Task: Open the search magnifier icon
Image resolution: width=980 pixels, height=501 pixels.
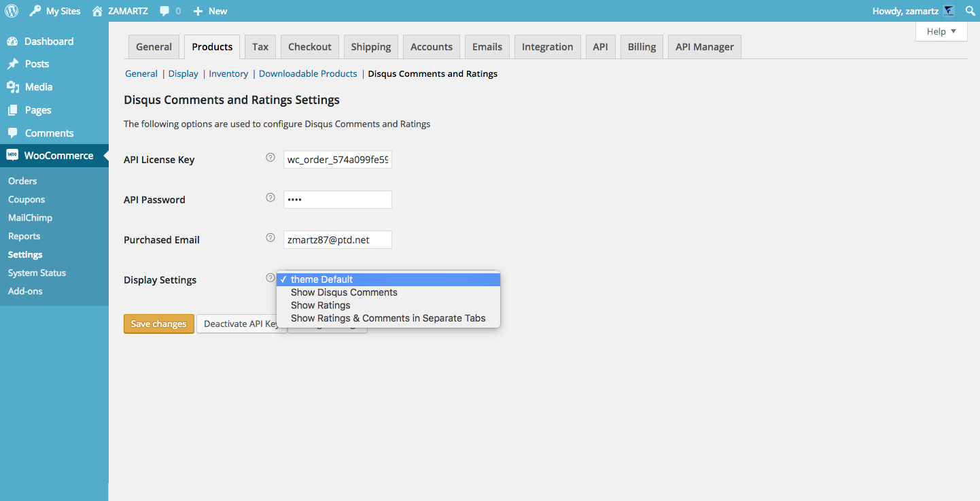Action: pos(970,11)
